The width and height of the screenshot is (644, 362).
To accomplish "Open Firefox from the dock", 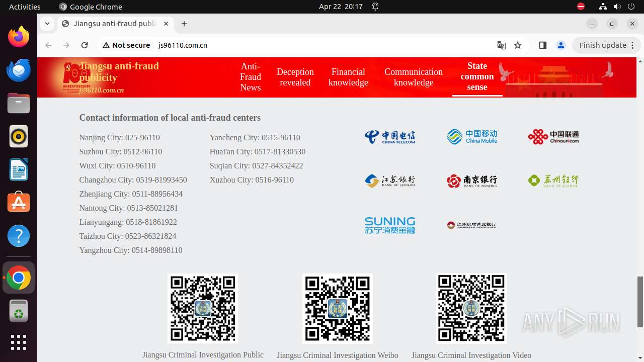I will pos(19,37).
